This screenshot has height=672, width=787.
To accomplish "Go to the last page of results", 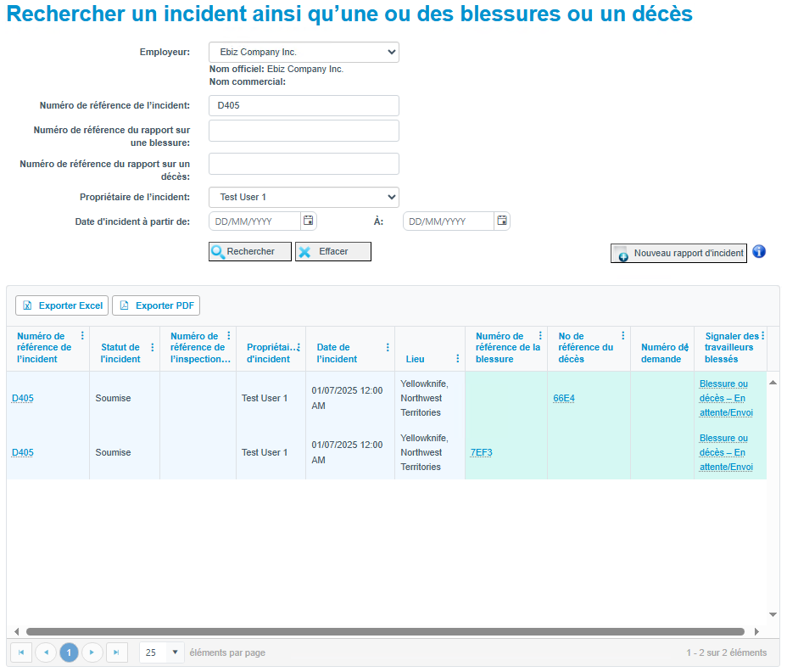I will [116, 652].
